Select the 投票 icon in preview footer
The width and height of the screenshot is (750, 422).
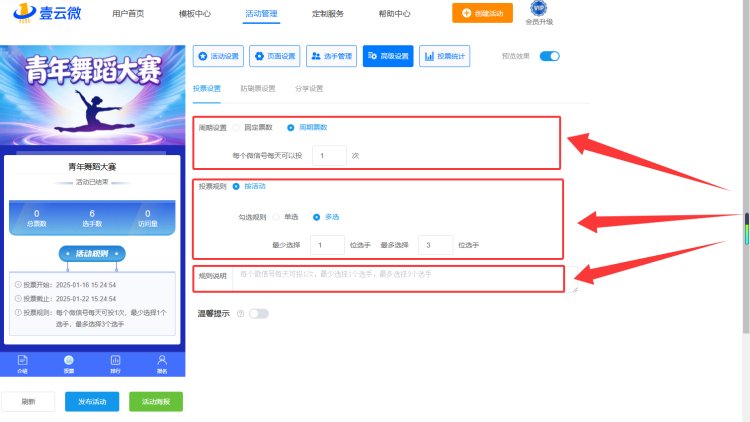pos(69,364)
